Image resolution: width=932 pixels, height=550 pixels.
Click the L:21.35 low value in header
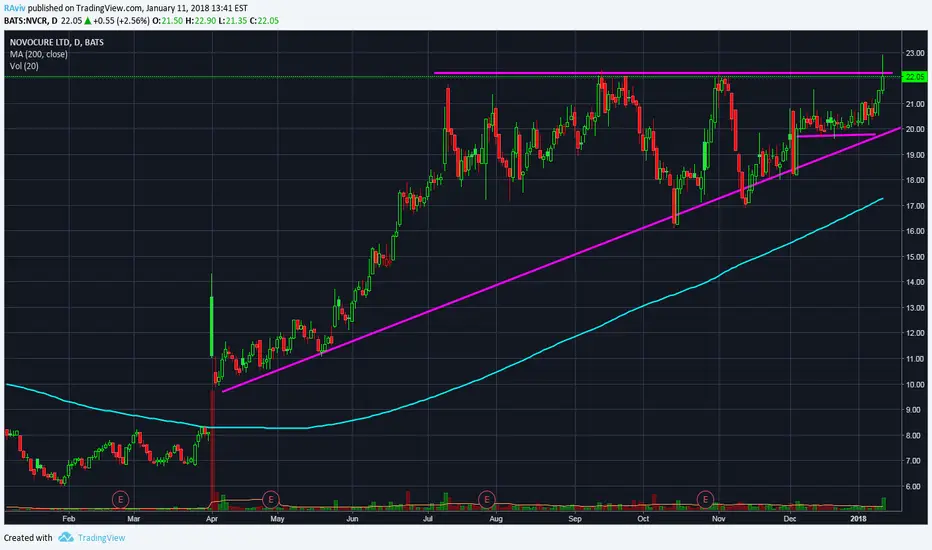tap(231, 20)
